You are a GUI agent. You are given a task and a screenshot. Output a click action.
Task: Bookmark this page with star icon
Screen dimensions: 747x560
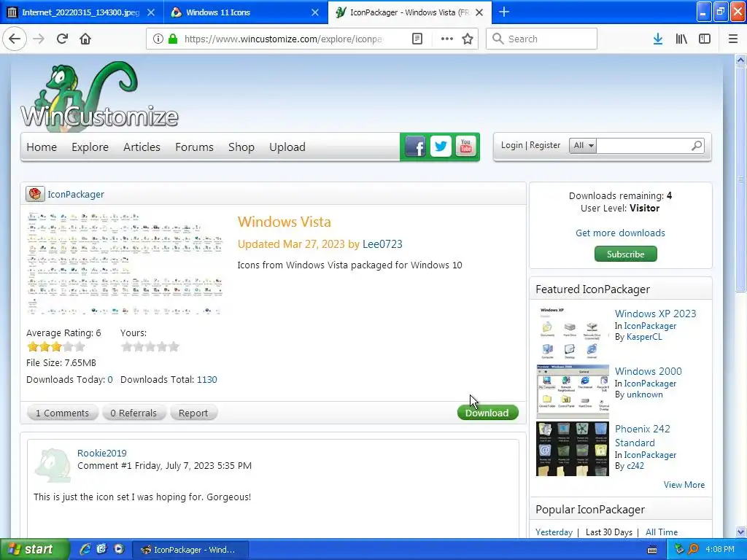click(468, 39)
